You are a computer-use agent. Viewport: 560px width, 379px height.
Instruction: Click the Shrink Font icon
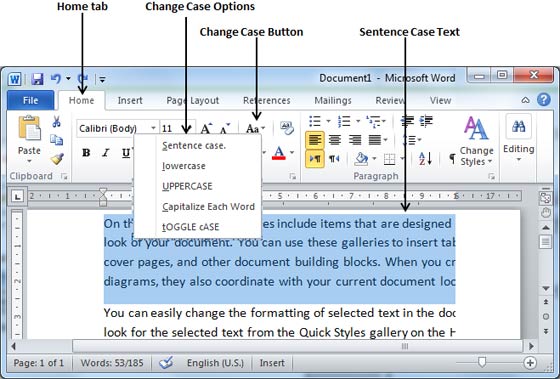[225, 129]
